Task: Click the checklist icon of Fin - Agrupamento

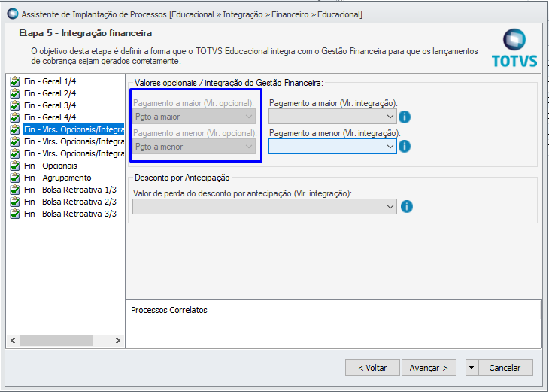Action: [x=15, y=178]
